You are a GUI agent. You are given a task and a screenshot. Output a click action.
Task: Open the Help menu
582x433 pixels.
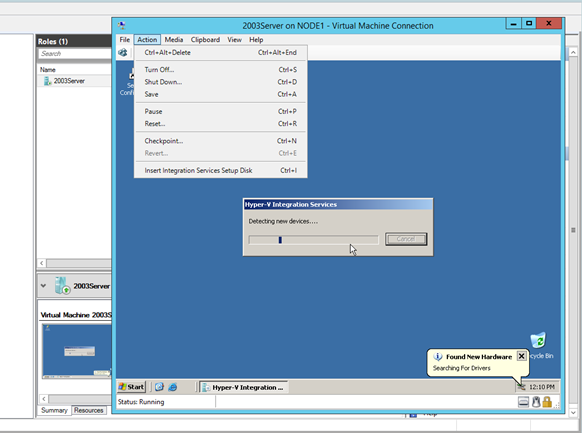pyautogui.click(x=256, y=40)
